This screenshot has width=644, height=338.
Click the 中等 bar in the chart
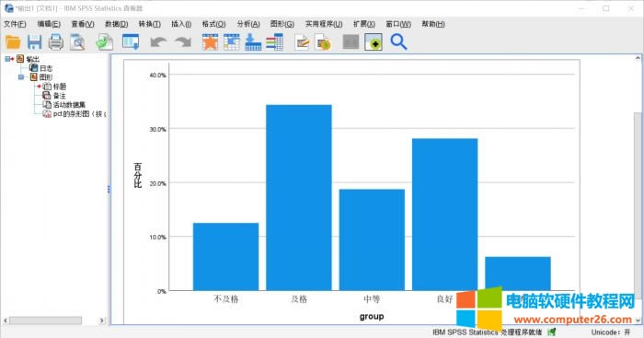[372, 239]
